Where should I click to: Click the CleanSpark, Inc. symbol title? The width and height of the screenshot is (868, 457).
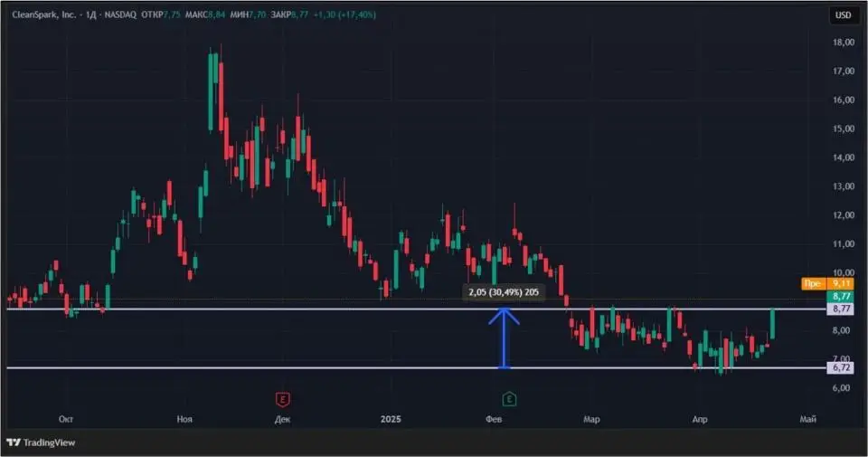[x=44, y=15]
